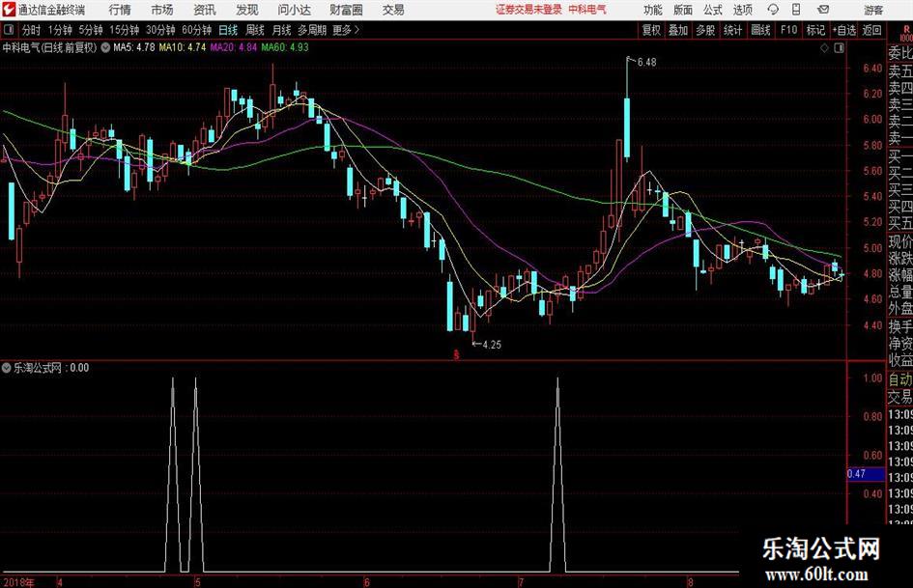Toggle the panel icon left of 分时

(x=9, y=30)
